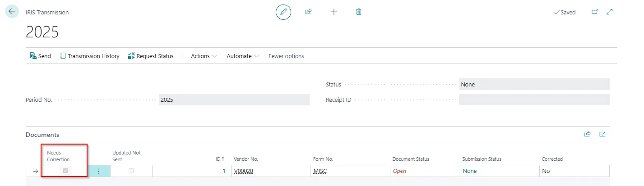Open page in new window icon

(594, 12)
